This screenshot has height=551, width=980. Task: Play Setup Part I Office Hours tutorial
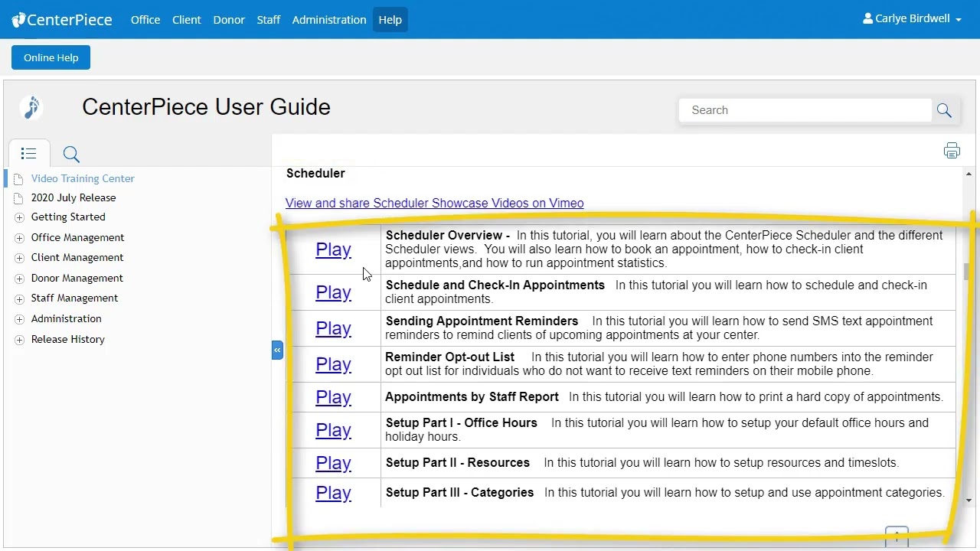coord(333,430)
